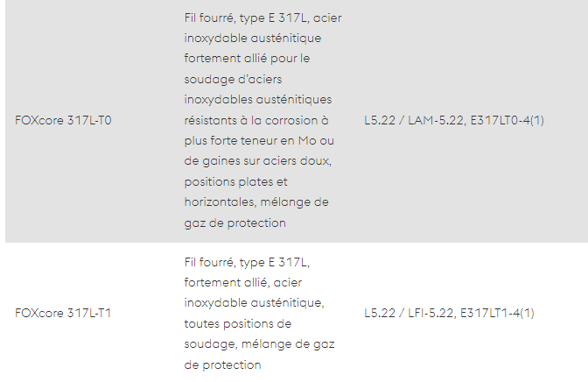Click the 'fortement allié pour le' text line
This screenshot has height=382, width=588.
[247, 59]
